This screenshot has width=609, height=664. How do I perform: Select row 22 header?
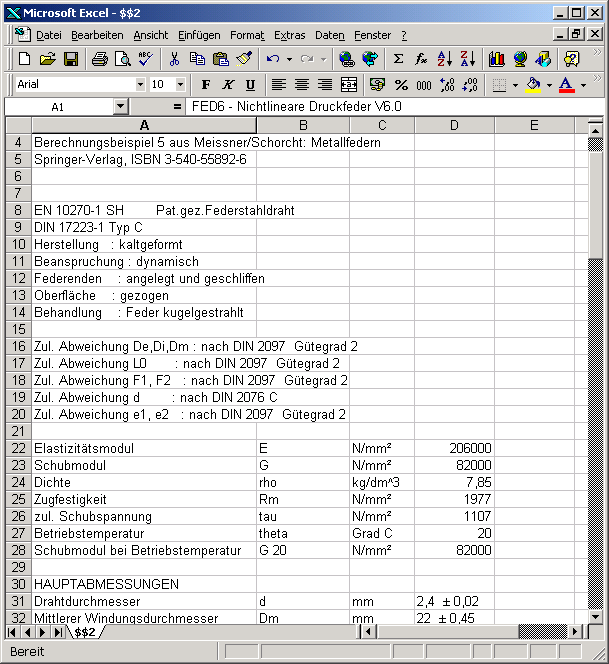tap(19, 448)
